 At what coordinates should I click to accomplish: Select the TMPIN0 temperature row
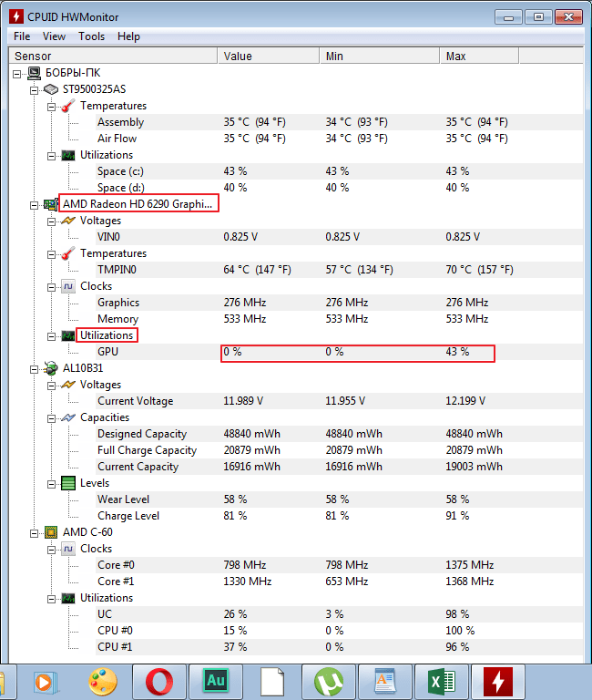click(x=339, y=270)
